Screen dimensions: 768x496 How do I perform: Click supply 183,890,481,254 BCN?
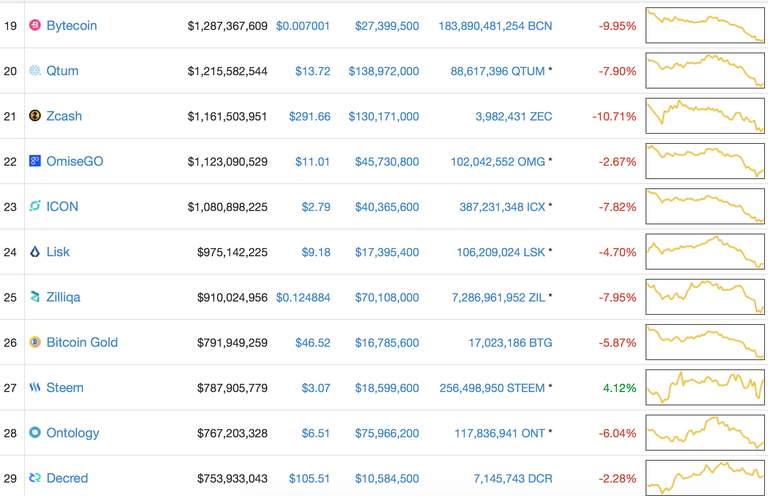(x=495, y=26)
